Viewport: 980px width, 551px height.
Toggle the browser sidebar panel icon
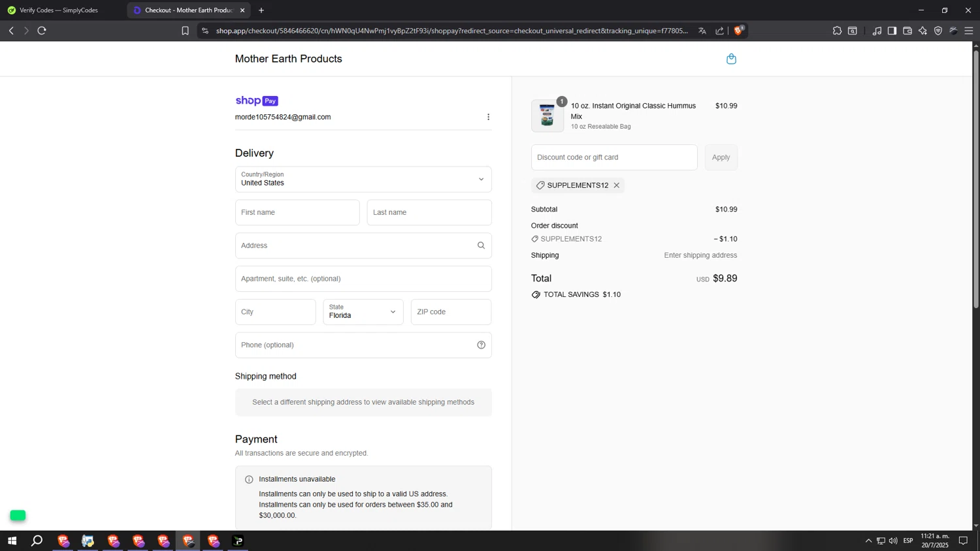pyautogui.click(x=892, y=31)
